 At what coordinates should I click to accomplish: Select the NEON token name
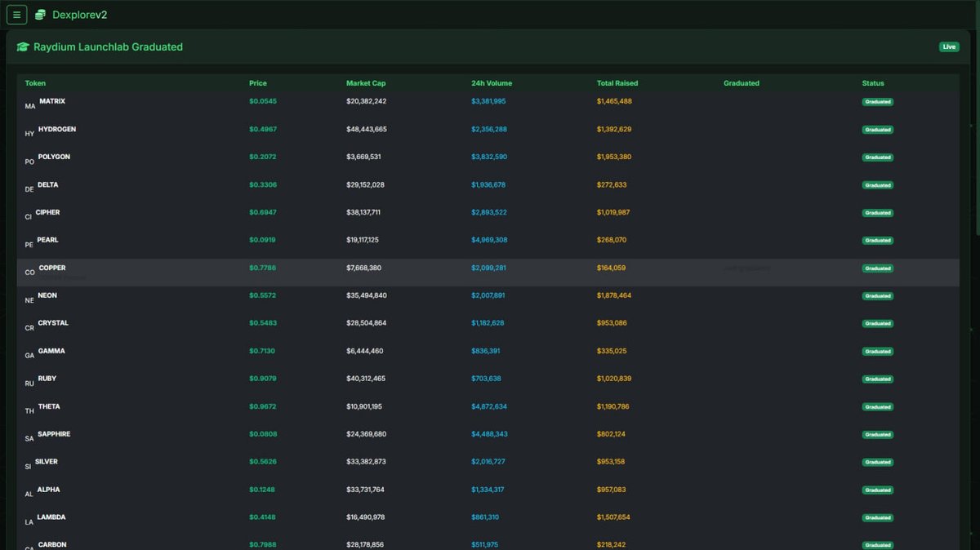click(x=47, y=295)
